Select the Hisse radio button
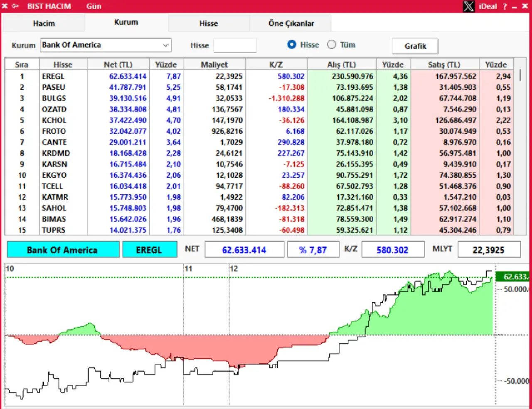Image resolution: width=532 pixels, height=409 pixels. tap(292, 44)
